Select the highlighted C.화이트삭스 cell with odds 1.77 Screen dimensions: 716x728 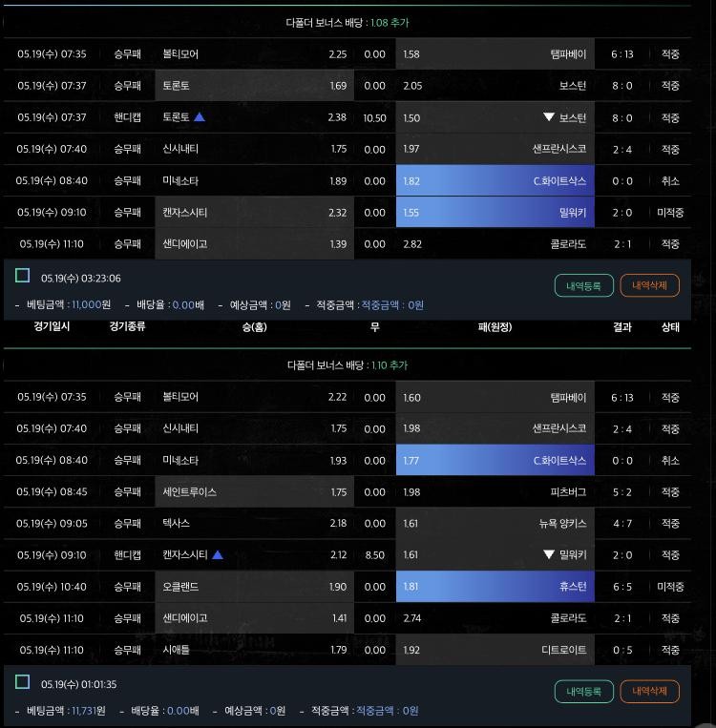coord(495,460)
